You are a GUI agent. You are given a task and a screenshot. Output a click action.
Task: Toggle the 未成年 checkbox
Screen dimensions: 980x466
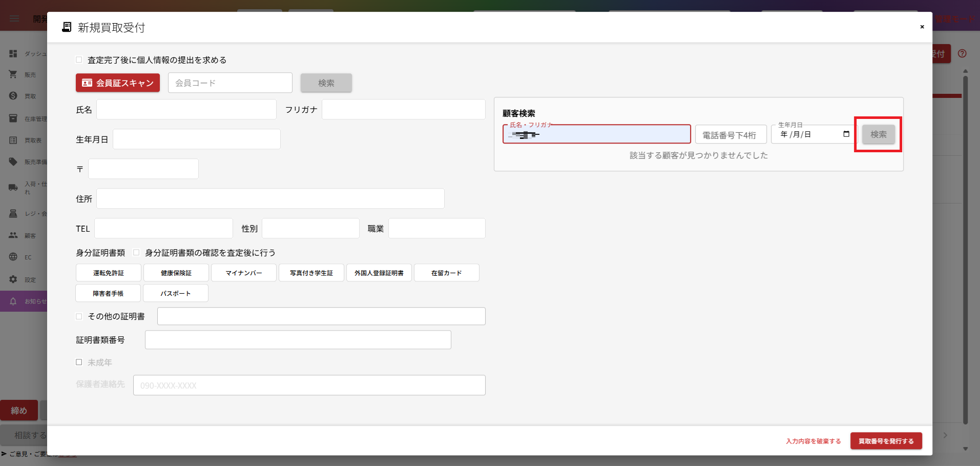tap(79, 362)
